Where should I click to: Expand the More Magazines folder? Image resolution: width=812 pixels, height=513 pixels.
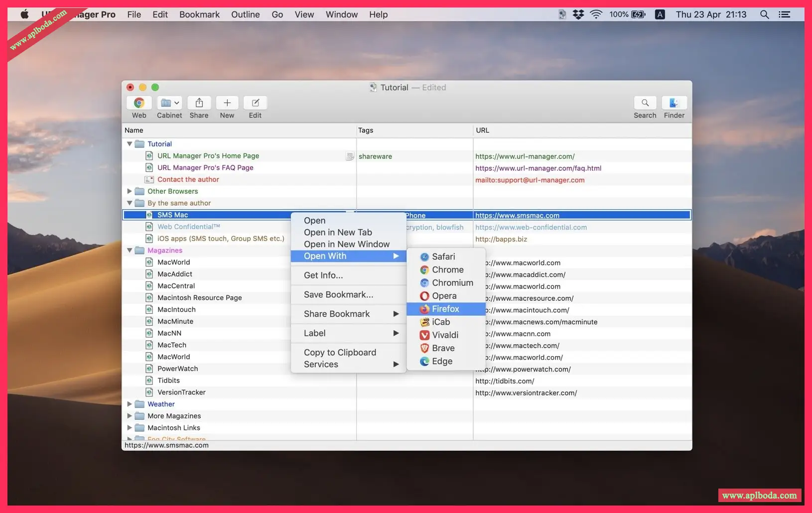130,416
